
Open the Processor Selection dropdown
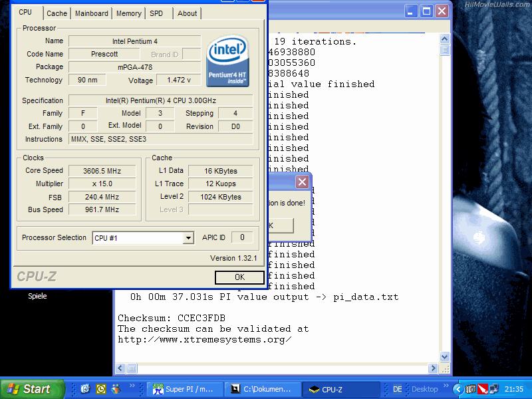[188, 238]
